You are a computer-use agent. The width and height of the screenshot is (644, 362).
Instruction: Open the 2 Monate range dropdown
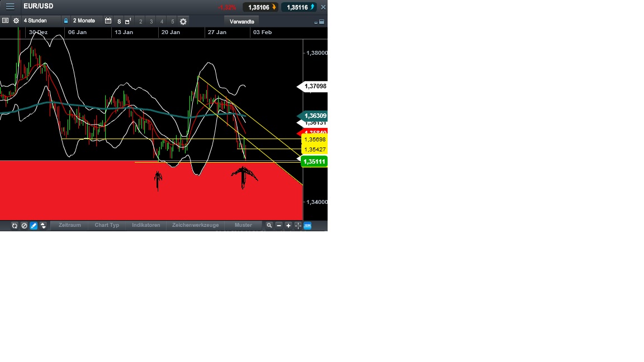(83, 21)
